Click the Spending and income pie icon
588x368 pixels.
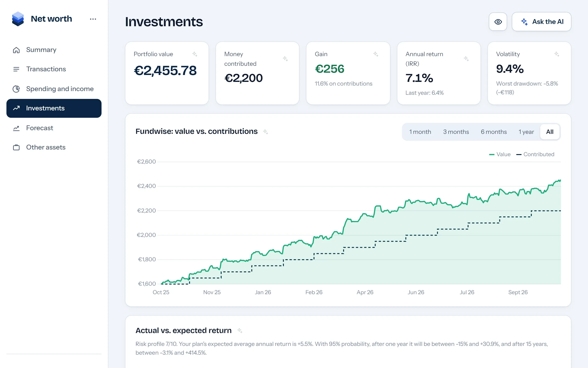click(16, 89)
